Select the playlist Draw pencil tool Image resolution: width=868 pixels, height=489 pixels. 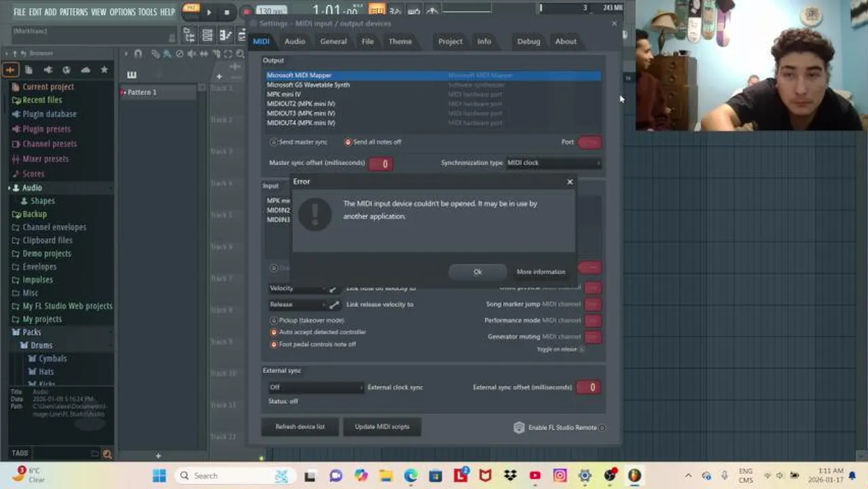(156, 54)
